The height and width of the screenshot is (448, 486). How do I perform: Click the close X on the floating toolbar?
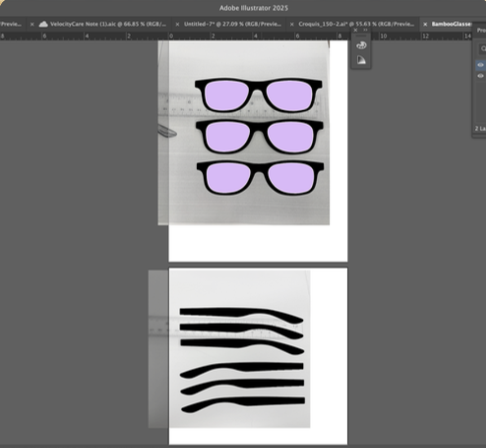coord(355,30)
